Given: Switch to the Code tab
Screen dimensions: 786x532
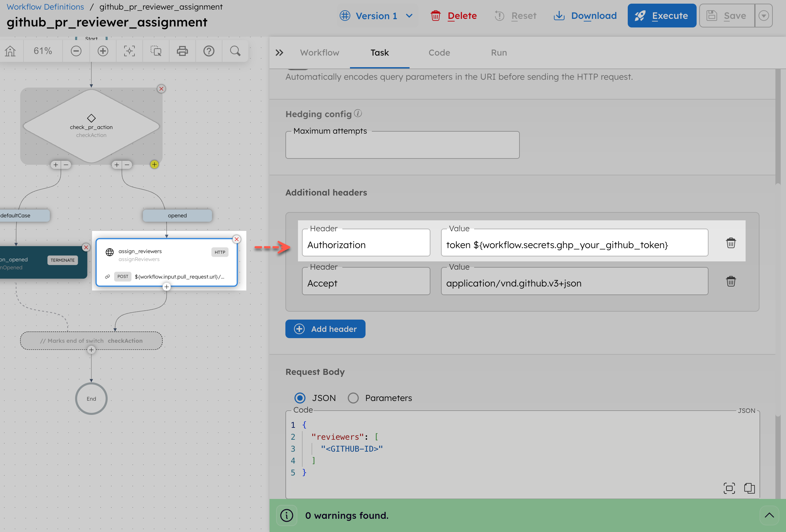Looking at the screenshot, I should (439, 53).
